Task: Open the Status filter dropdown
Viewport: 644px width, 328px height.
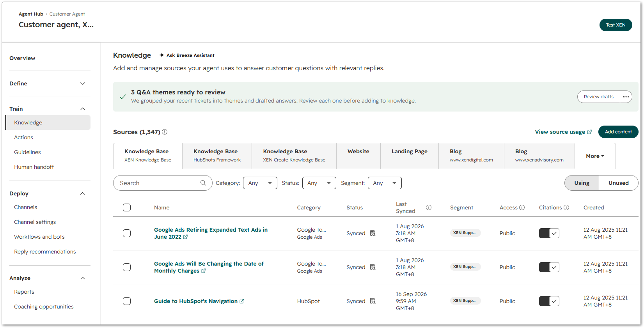Action: pos(319,183)
